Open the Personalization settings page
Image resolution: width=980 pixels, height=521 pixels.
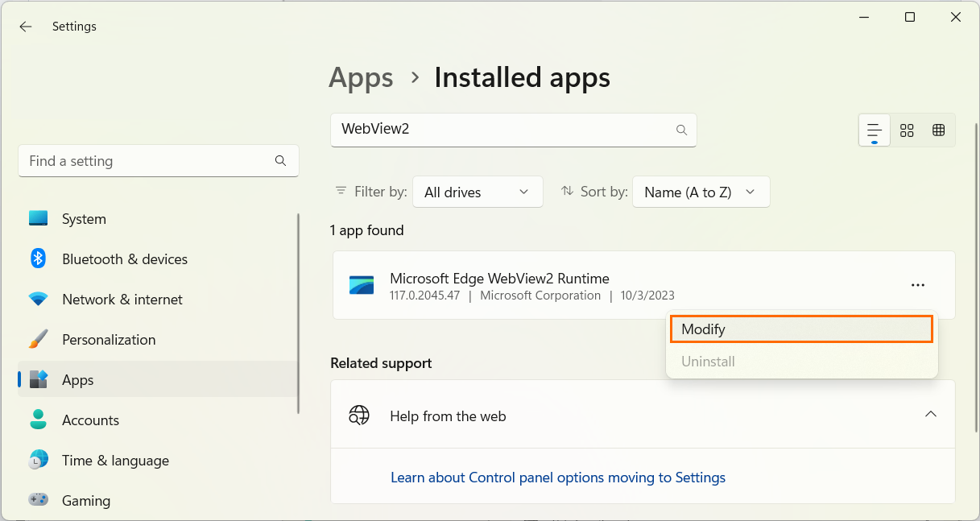tap(108, 340)
